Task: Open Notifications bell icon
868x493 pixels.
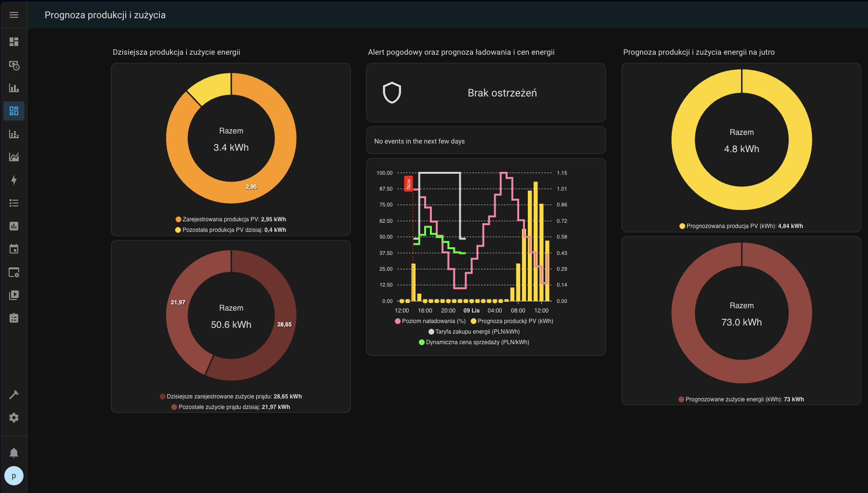Action: click(x=14, y=453)
